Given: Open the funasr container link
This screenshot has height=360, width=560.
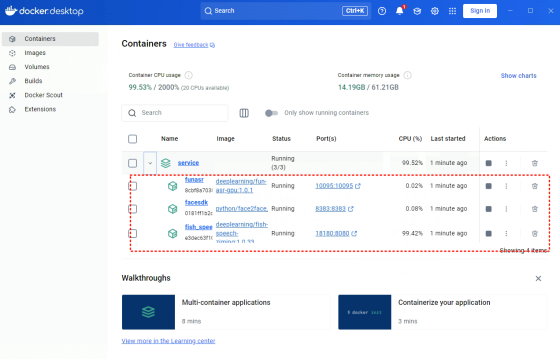Looking at the screenshot, I should [x=194, y=180].
